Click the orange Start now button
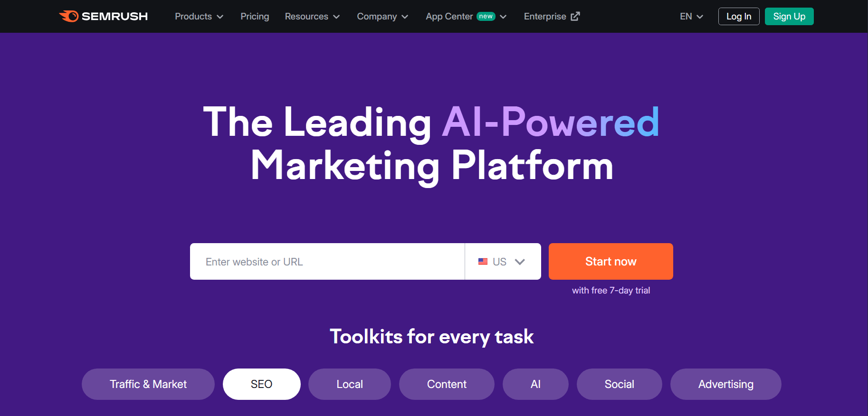This screenshot has height=416, width=868. coord(611,262)
